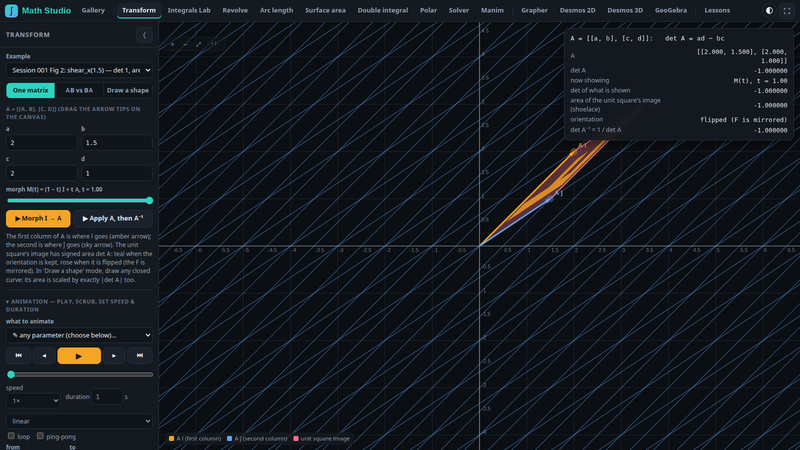Open the Revolve tab

click(x=235, y=10)
